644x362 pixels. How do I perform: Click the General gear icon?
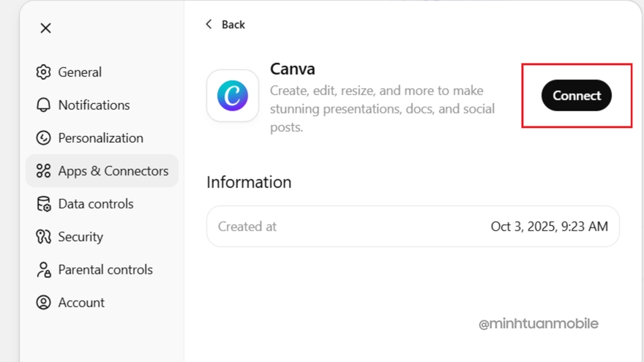[44, 72]
